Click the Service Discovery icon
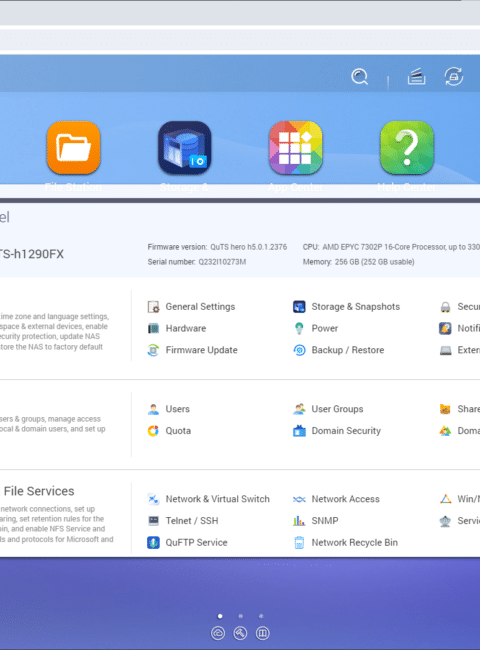Viewport: 480px width, 650px height. (x=445, y=521)
